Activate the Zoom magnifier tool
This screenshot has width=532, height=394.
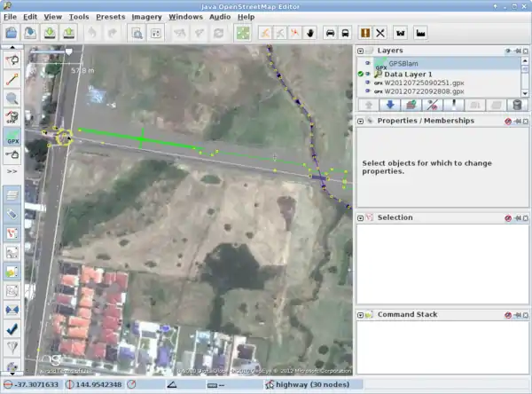(13, 99)
